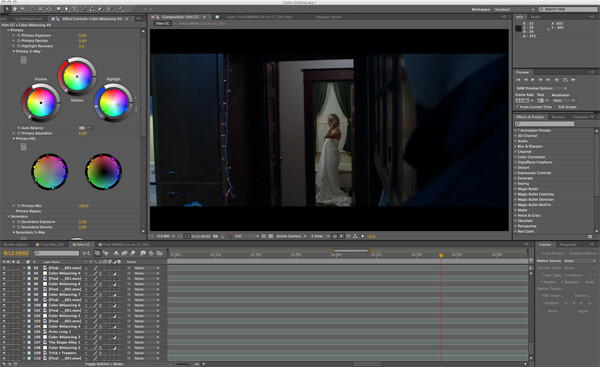Screen dimensions: 600x367
Task: Expand the Primary Exposure property
Action: (x=14, y=35)
